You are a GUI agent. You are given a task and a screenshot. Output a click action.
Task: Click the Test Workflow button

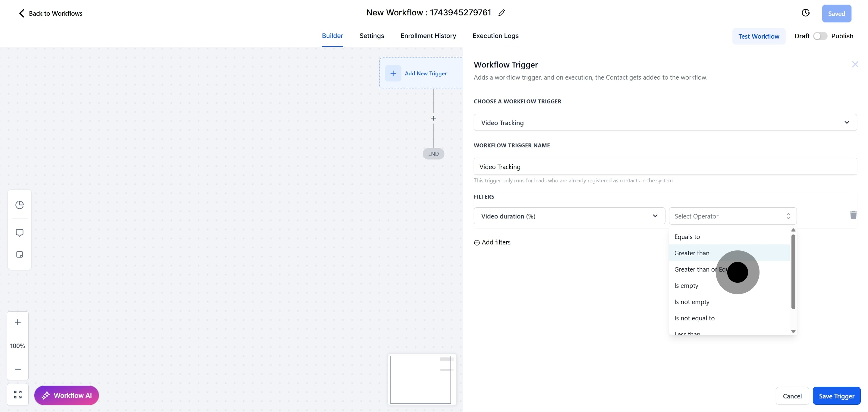tap(759, 36)
